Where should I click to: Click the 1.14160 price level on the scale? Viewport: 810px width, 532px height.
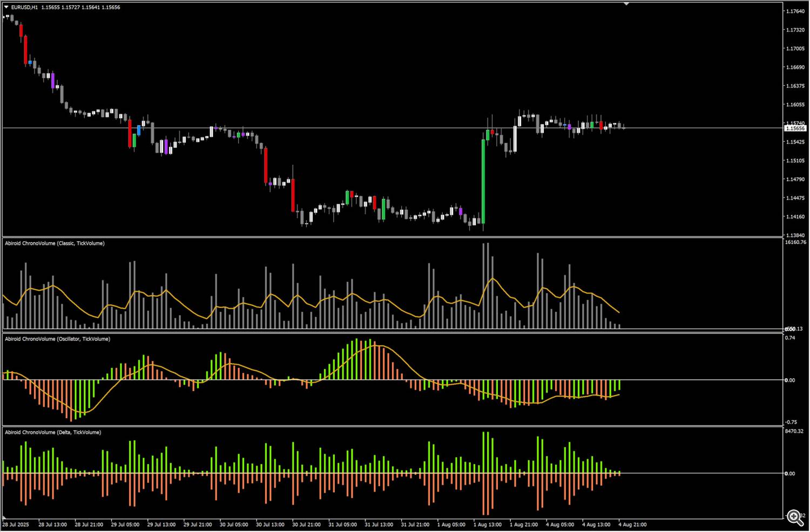795,217
